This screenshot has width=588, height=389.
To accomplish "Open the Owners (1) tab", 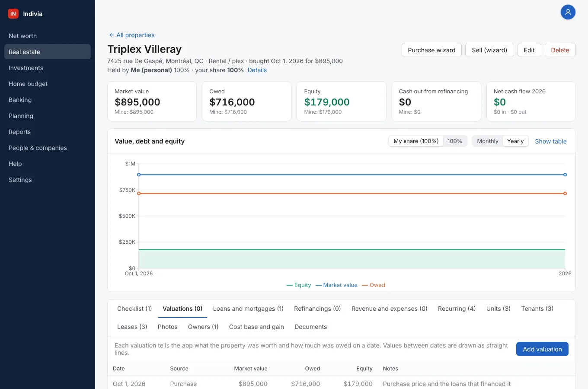I will [x=203, y=327].
